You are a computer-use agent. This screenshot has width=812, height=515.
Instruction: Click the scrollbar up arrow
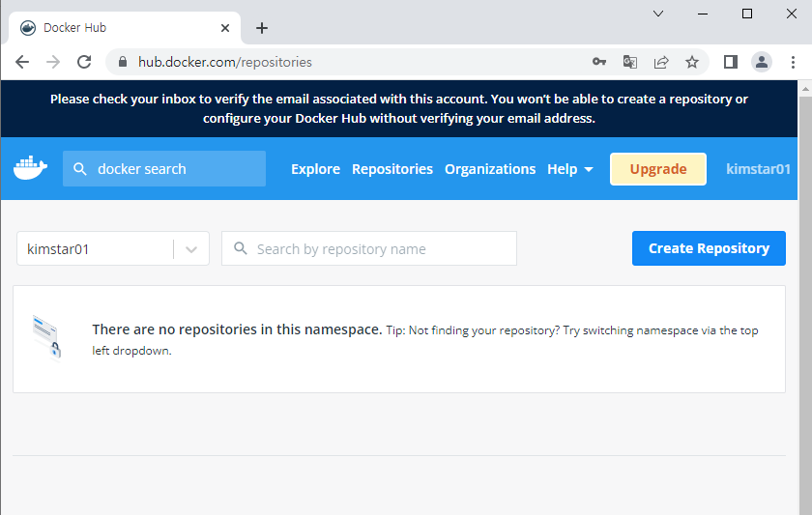(805, 89)
